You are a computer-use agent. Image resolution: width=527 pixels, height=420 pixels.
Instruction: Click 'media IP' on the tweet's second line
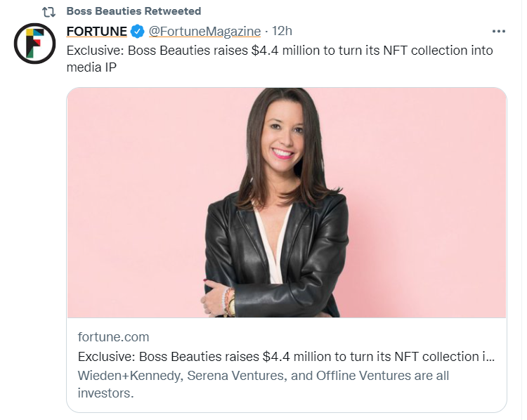[x=91, y=67]
